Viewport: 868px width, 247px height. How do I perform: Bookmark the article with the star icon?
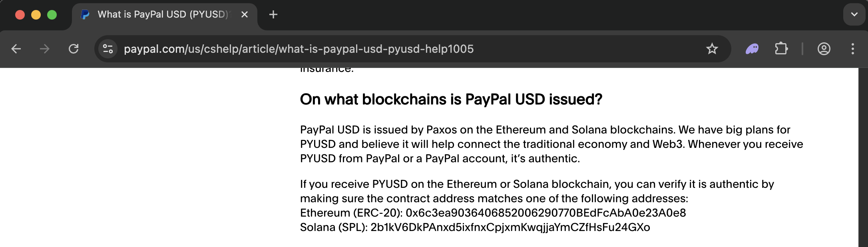tap(712, 49)
